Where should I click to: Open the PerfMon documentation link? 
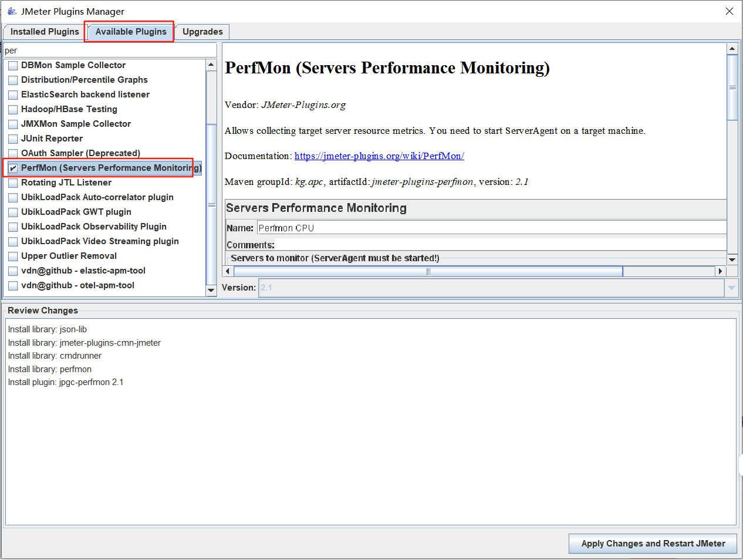[379, 156]
